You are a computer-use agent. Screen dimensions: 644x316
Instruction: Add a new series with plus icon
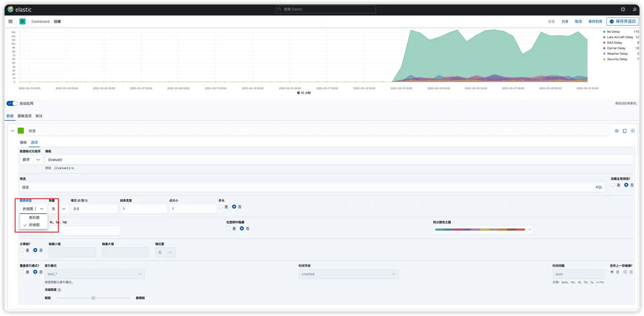click(x=632, y=131)
